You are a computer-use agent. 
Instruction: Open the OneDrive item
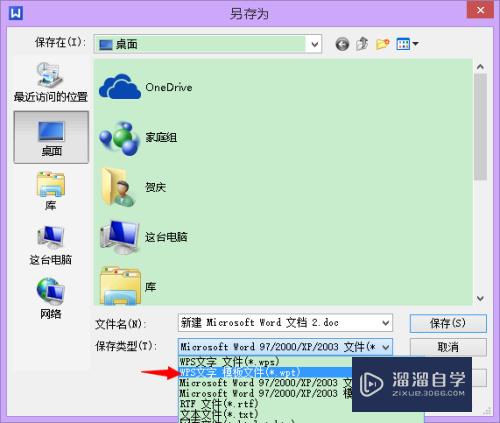tap(145, 87)
